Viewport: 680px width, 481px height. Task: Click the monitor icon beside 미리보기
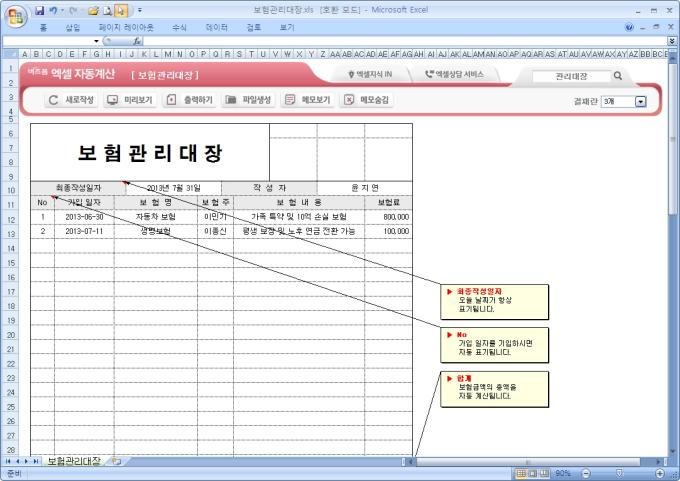tap(112, 100)
